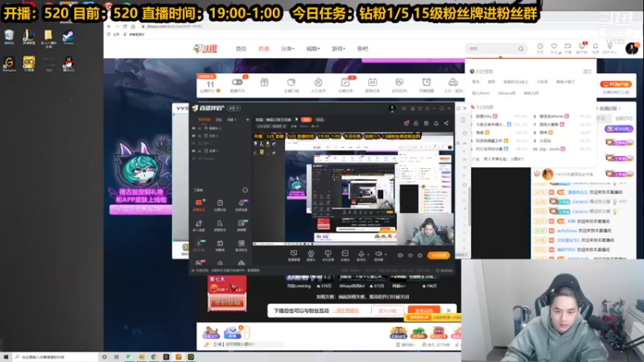This screenshot has height=362, width=644.
Task: Click the microphone icon in 直播伴侣
Action: pyautogui.click(x=361, y=253)
